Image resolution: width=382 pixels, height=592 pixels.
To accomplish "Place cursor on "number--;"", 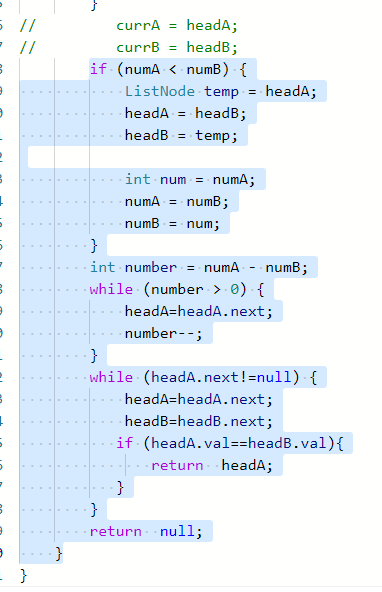I will (x=163, y=333).
